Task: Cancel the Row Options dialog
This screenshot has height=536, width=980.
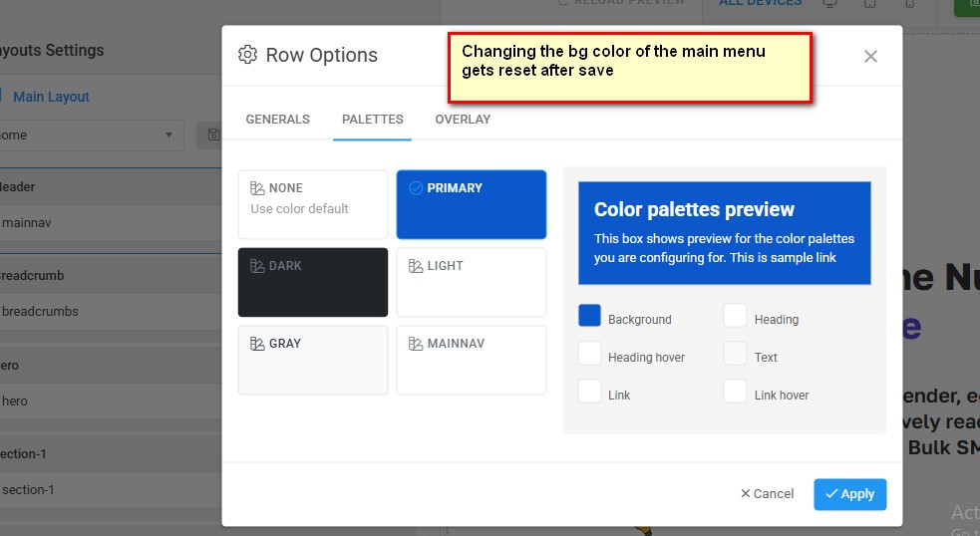Action: tap(767, 494)
